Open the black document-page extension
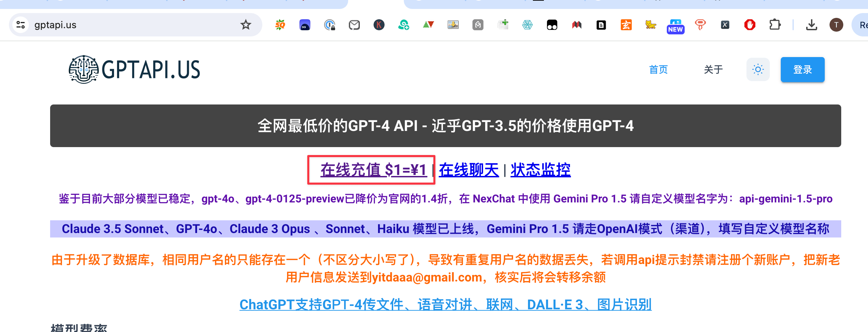This screenshot has width=868, height=332. pos(601,25)
